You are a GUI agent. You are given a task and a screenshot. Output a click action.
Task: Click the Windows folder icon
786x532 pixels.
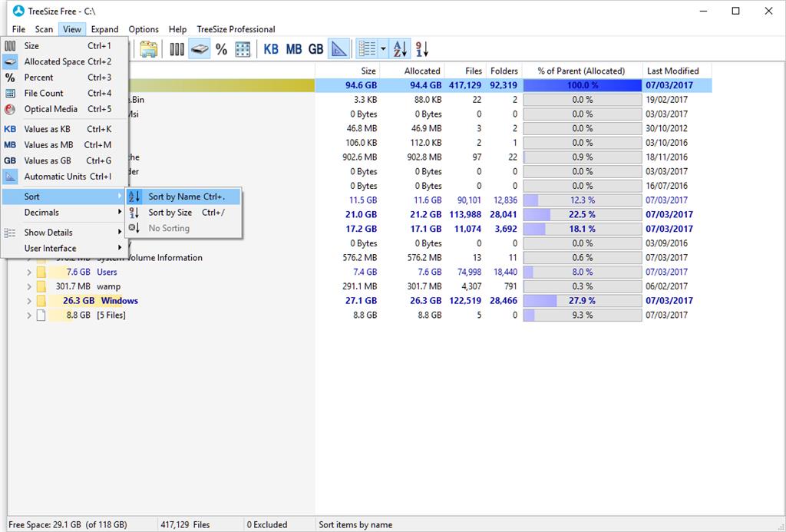click(41, 301)
